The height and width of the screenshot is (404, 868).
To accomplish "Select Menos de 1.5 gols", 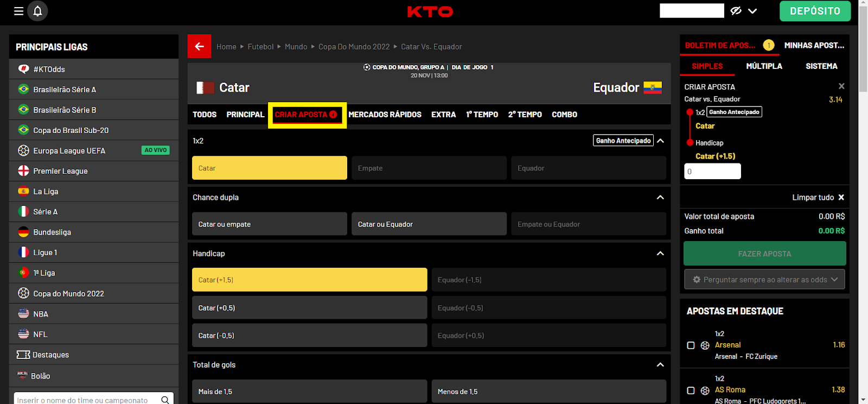I will [x=549, y=392].
